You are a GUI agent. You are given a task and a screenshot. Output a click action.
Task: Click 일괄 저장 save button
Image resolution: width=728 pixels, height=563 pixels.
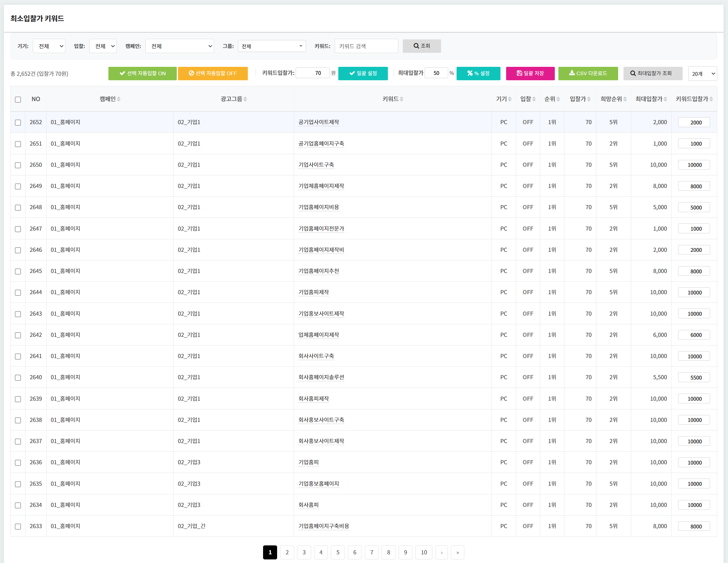click(530, 73)
